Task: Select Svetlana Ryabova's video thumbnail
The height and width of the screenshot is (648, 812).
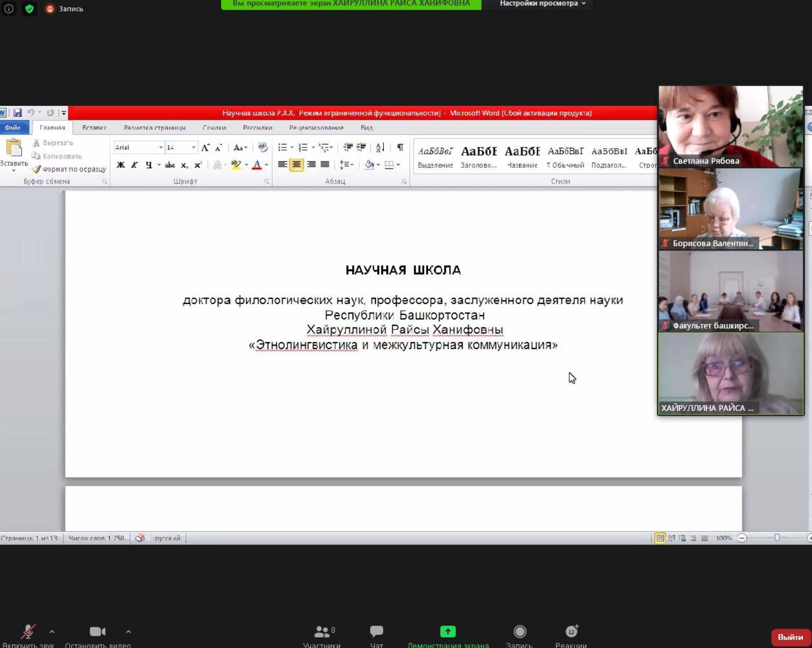Action: coord(731,126)
